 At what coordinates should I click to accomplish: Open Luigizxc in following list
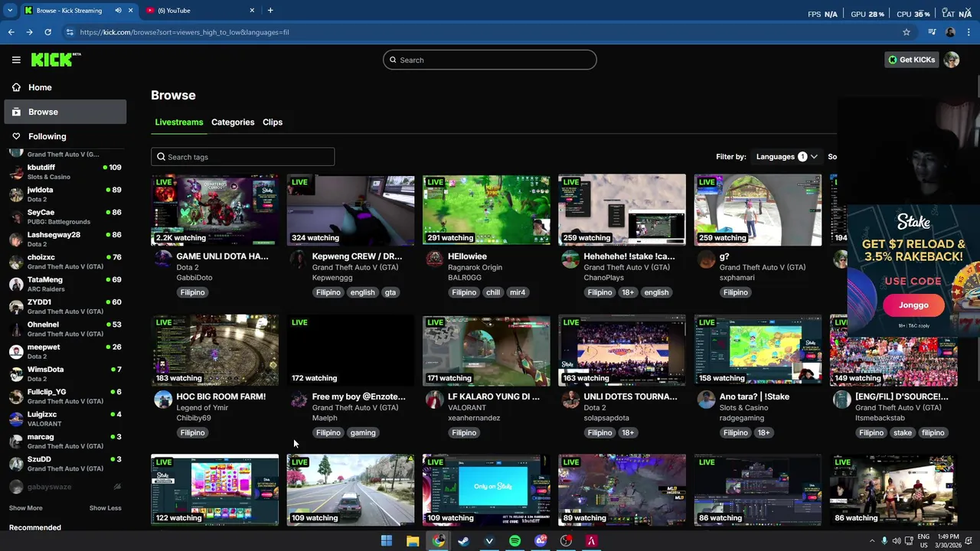pos(65,419)
